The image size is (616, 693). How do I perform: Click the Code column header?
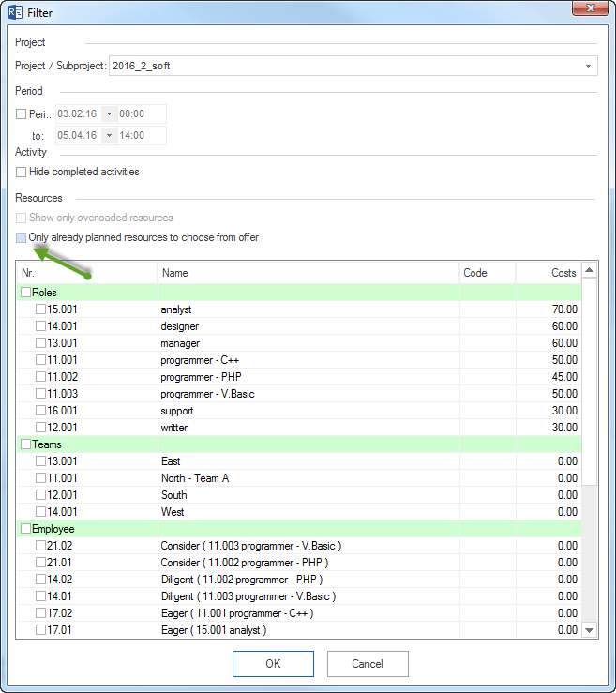[x=488, y=273]
